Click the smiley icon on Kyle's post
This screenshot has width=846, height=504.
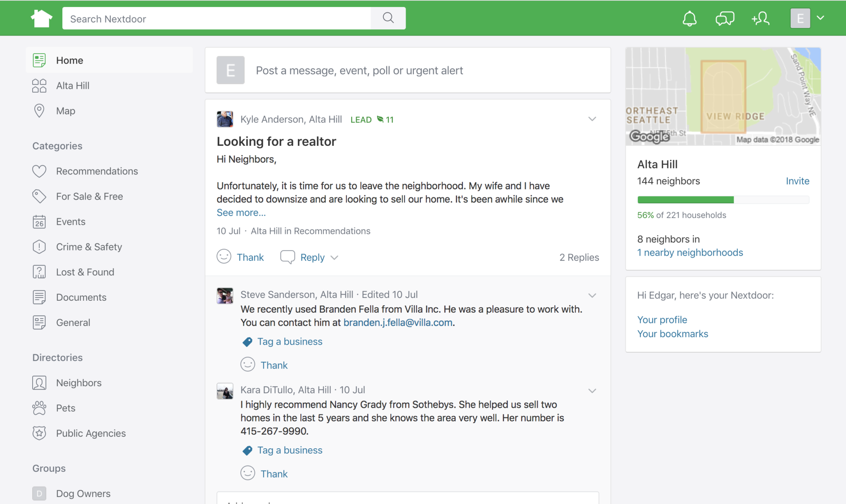[224, 257]
